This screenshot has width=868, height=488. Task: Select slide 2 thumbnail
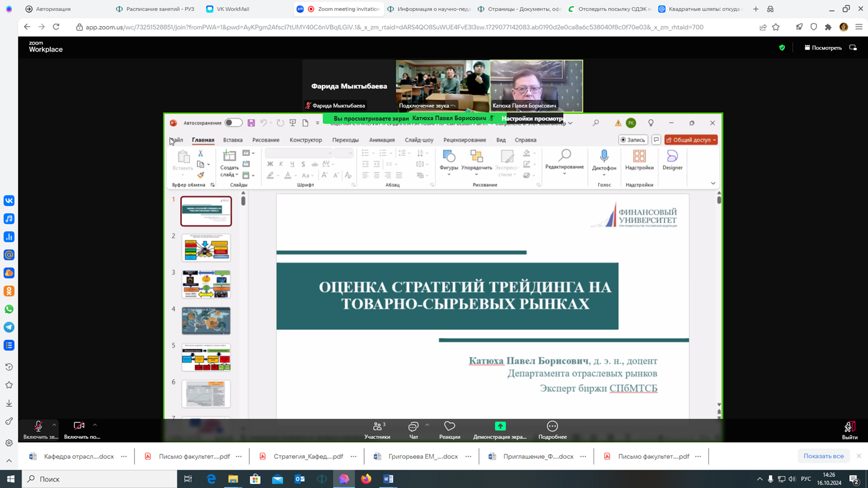pos(206,248)
